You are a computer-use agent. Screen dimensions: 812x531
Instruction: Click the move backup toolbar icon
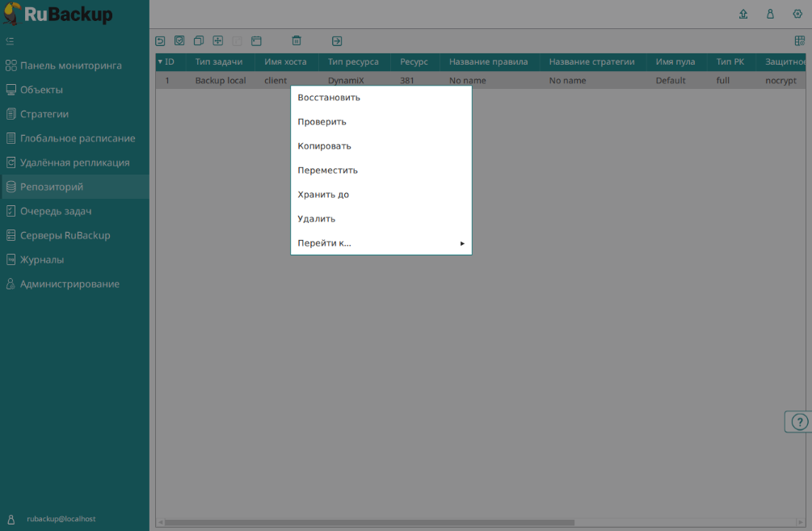click(x=218, y=40)
